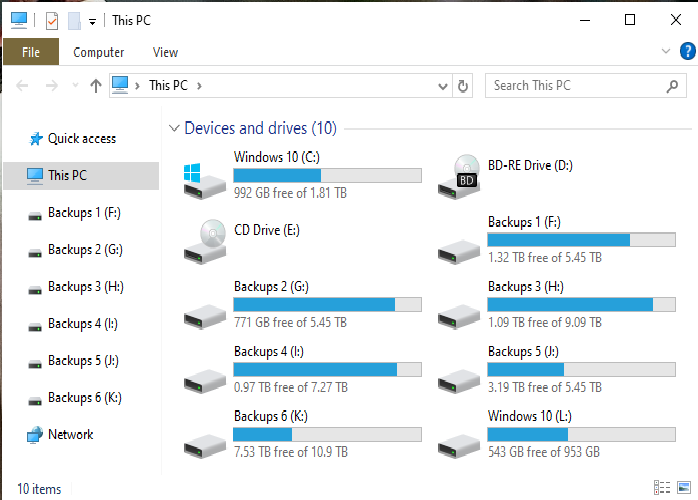Click the text 1.09 TB free of 9.09 TB
This screenshot has width=698, height=500.
pyautogui.click(x=545, y=322)
